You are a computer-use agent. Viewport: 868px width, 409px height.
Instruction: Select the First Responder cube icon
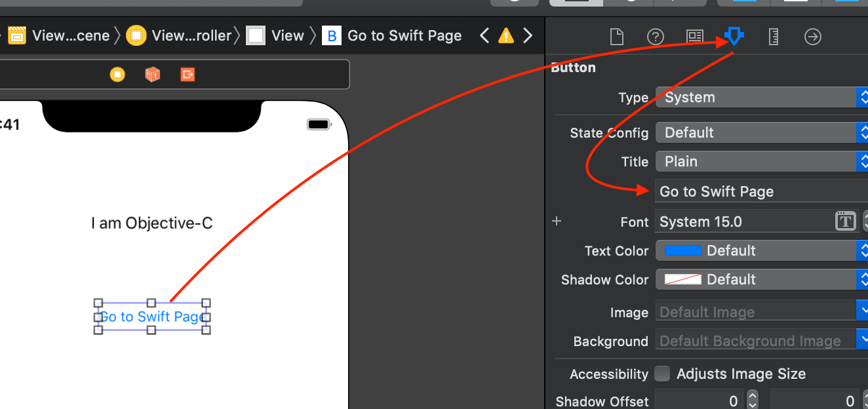(152, 75)
